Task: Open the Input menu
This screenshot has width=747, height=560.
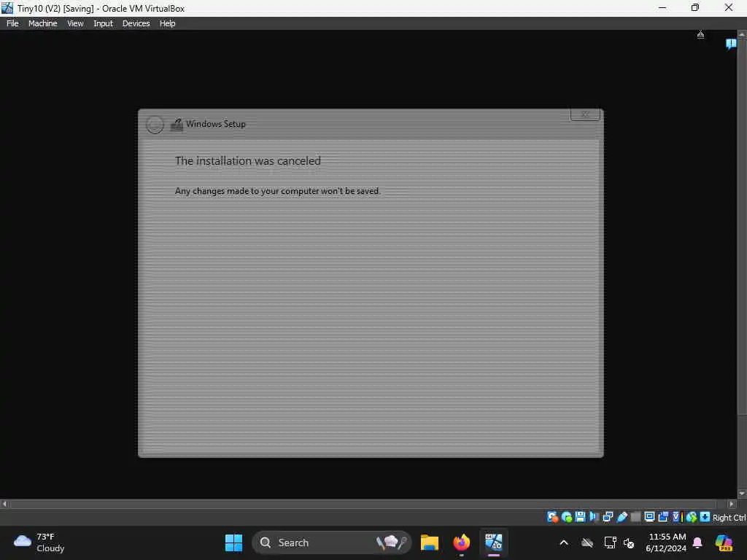Action: [103, 23]
